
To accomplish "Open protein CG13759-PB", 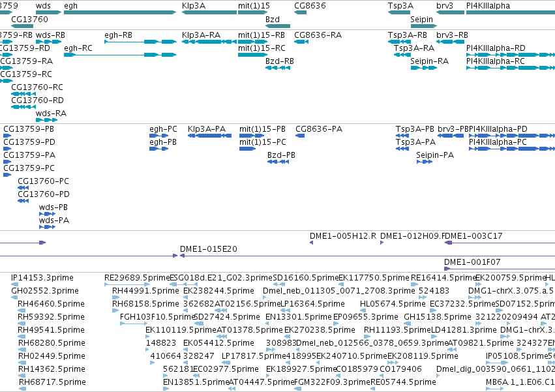I will pos(29,129).
